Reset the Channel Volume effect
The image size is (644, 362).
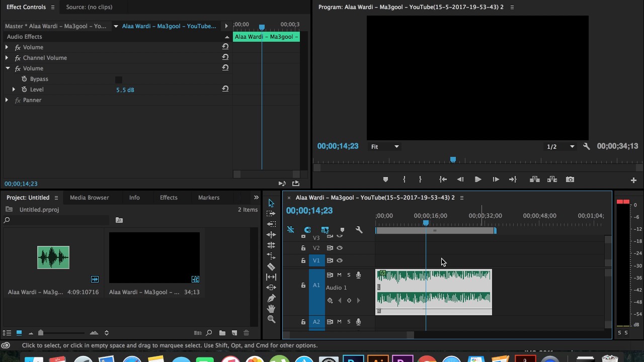tap(225, 57)
